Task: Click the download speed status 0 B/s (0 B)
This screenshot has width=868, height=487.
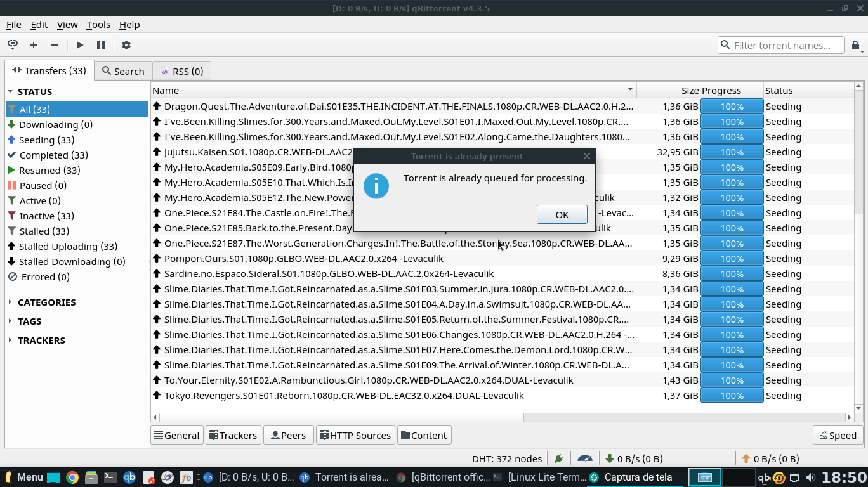Action: tap(634, 458)
